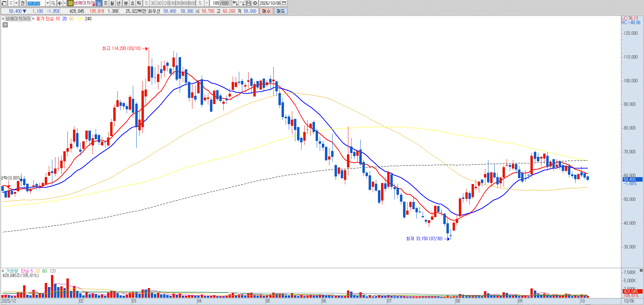Image resolution: width=644 pixels, height=305 pixels.
Task: Click the add line indicator icon
Action: click(242, 3)
